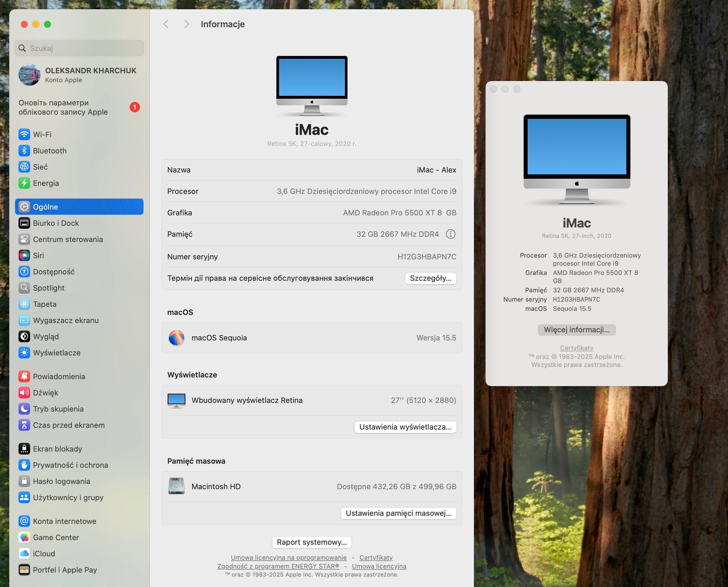Open Dostępność accessibility icon
Image resolution: width=728 pixels, height=587 pixels.
pyautogui.click(x=24, y=272)
